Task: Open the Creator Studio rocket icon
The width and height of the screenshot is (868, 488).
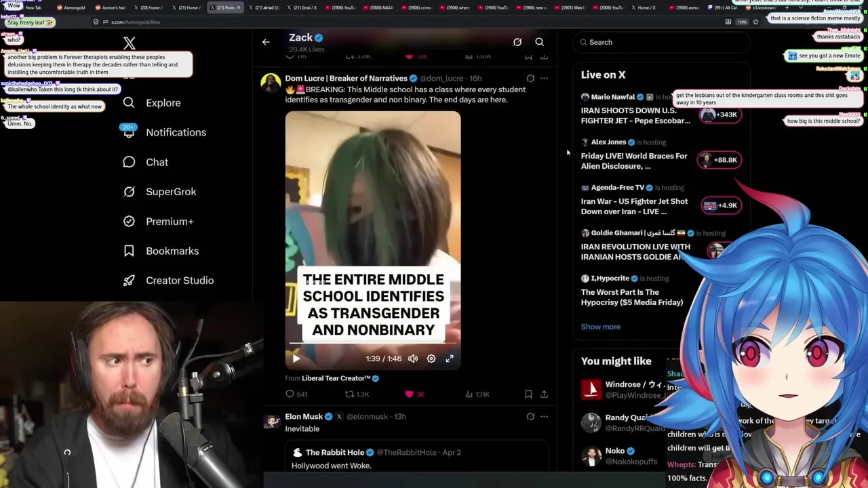Action: [129, 281]
